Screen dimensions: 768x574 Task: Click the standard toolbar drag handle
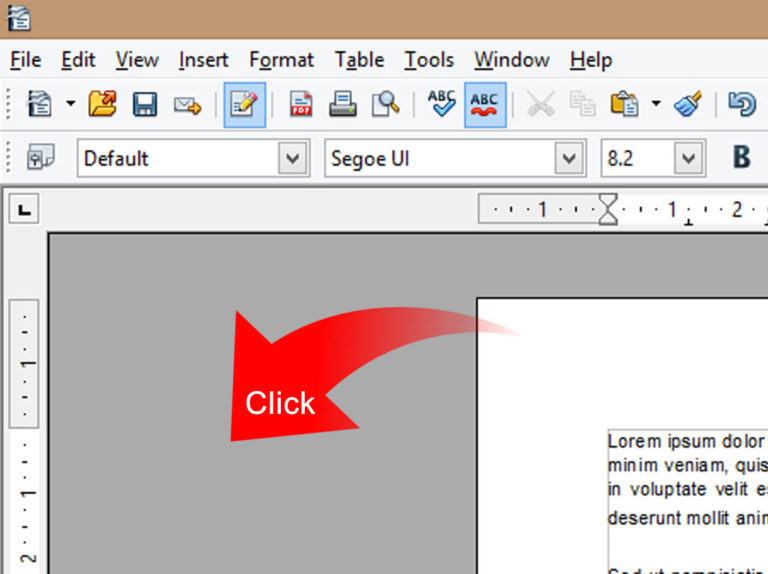point(8,104)
